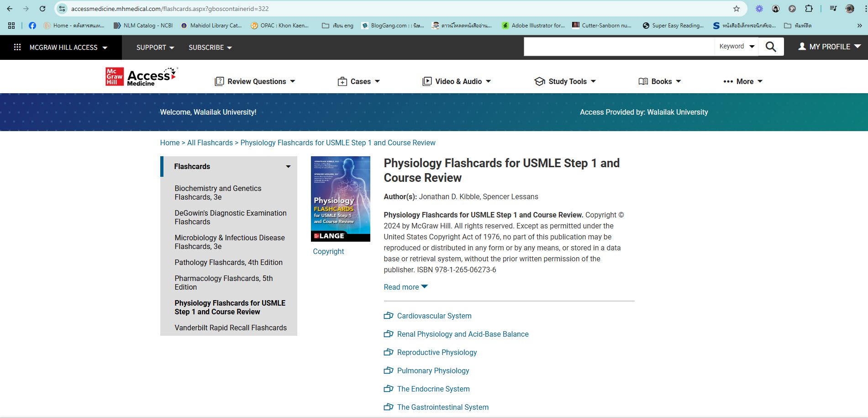Open Cardiovascular System flashcards
Image resolution: width=868 pixels, height=418 pixels.
(x=434, y=316)
